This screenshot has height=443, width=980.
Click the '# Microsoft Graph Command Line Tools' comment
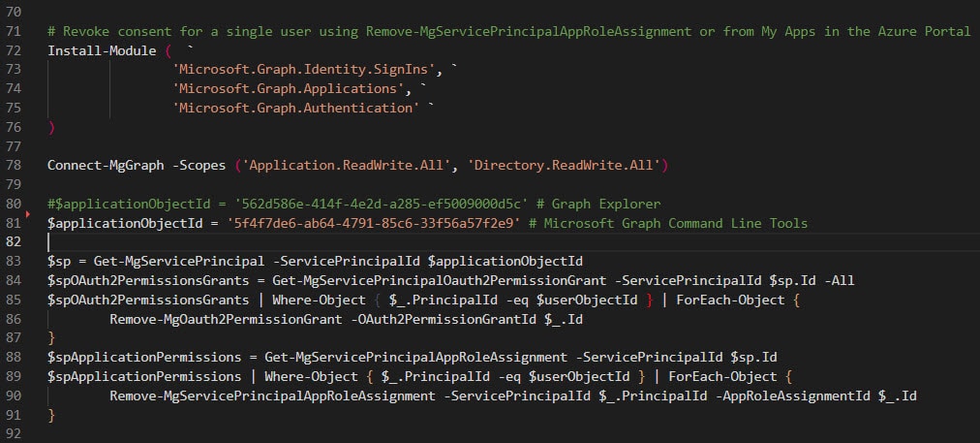(668, 223)
